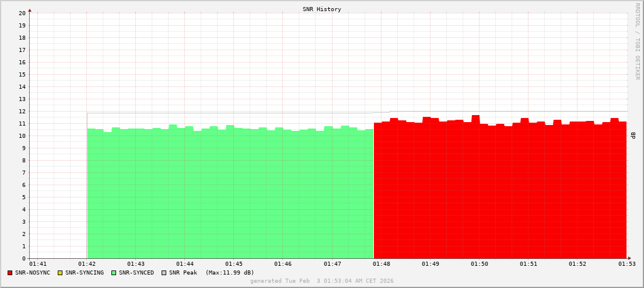Select the SNR-NOSYNC legend label
Image resolution: width=644 pixels, height=288 pixels.
click(33, 273)
